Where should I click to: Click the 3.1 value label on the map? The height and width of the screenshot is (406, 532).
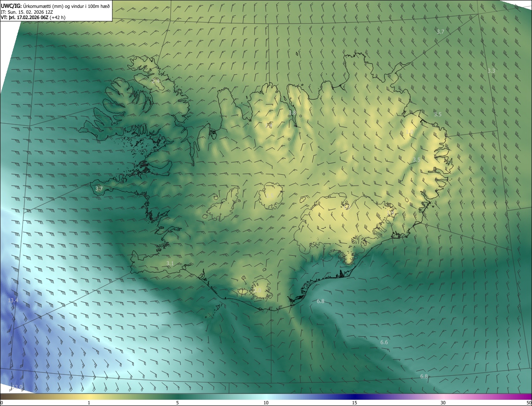pyautogui.click(x=170, y=263)
